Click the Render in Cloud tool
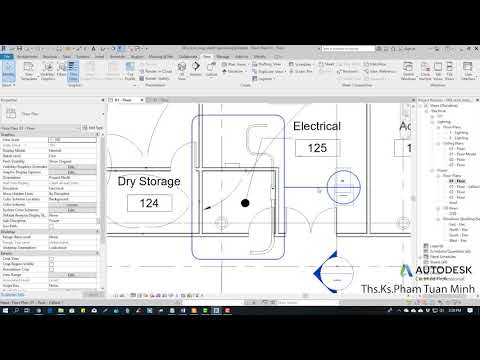The image size is (480, 360). pos(156,71)
